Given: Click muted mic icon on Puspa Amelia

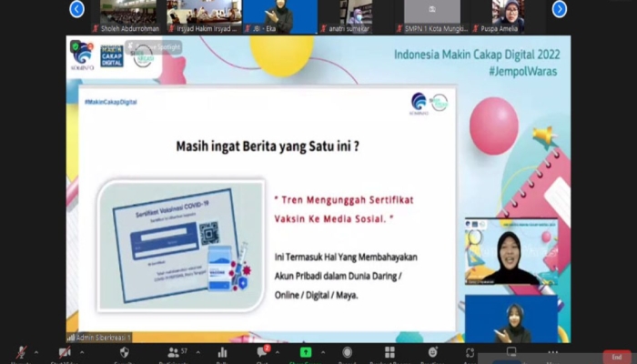Looking at the screenshot, I should point(476,28).
